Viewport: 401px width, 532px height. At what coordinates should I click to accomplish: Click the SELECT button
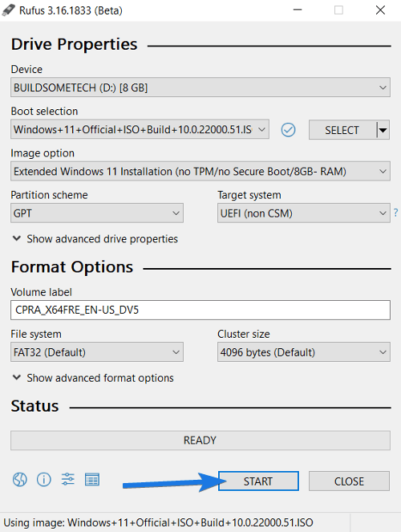point(342,130)
